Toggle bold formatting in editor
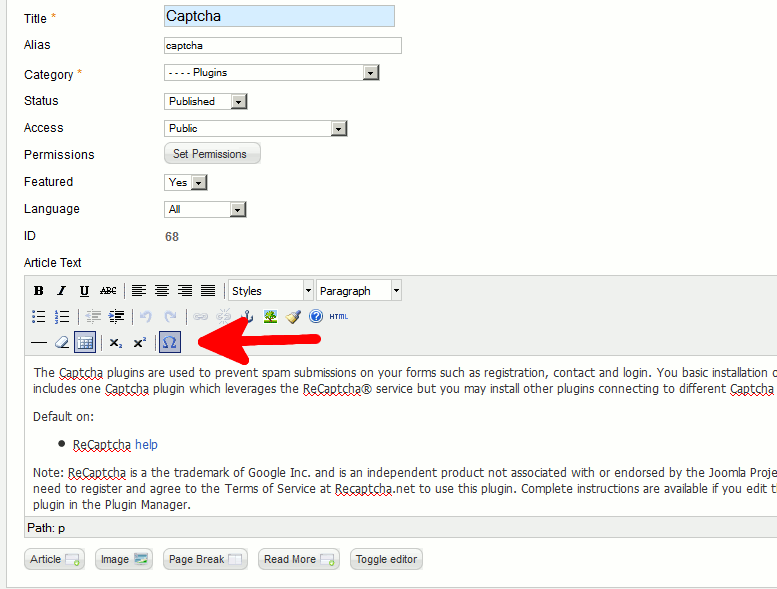Viewport: 777px width, 589px height. click(39, 291)
